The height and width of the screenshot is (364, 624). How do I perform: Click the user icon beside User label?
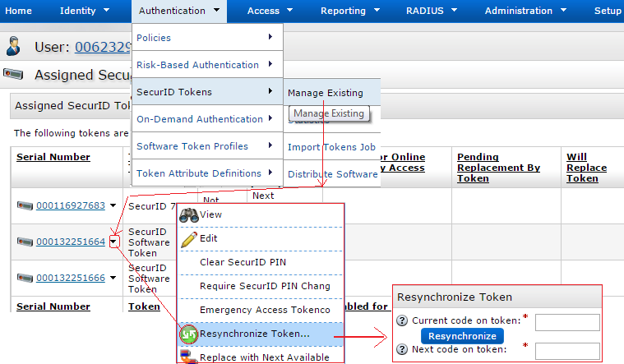14,46
